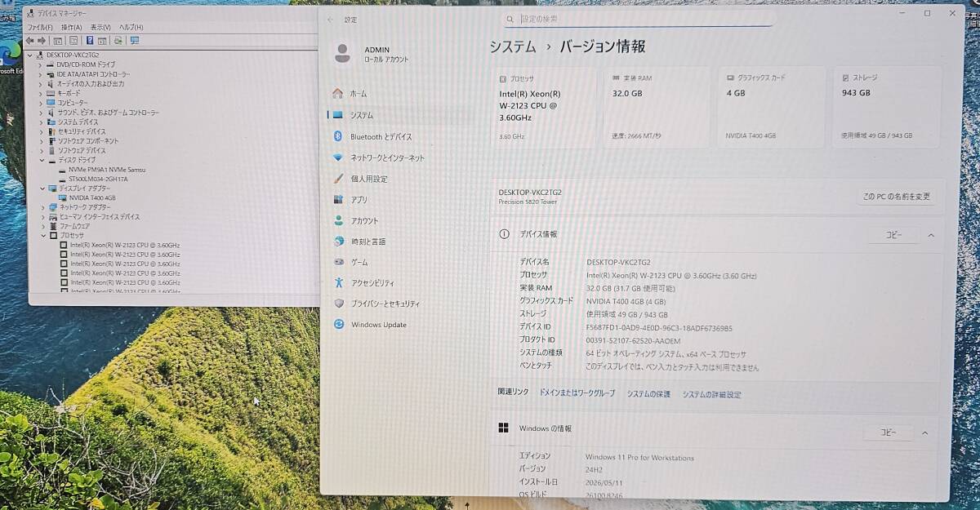The width and height of the screenshot is (980, 510).
Task: Select the ヒューマン インターフェイス デバイス row
Action: 100,217
